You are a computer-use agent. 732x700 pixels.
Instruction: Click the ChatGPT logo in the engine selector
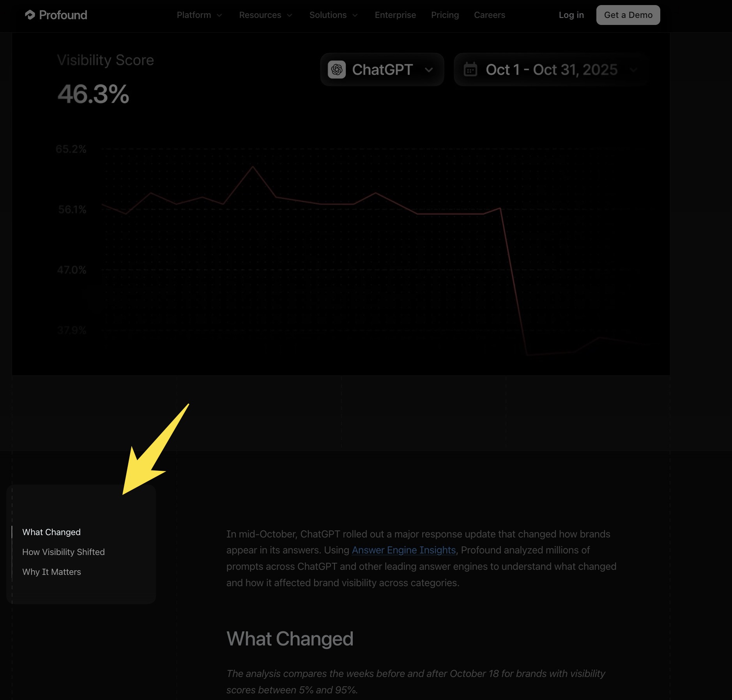tap(337, 70)
